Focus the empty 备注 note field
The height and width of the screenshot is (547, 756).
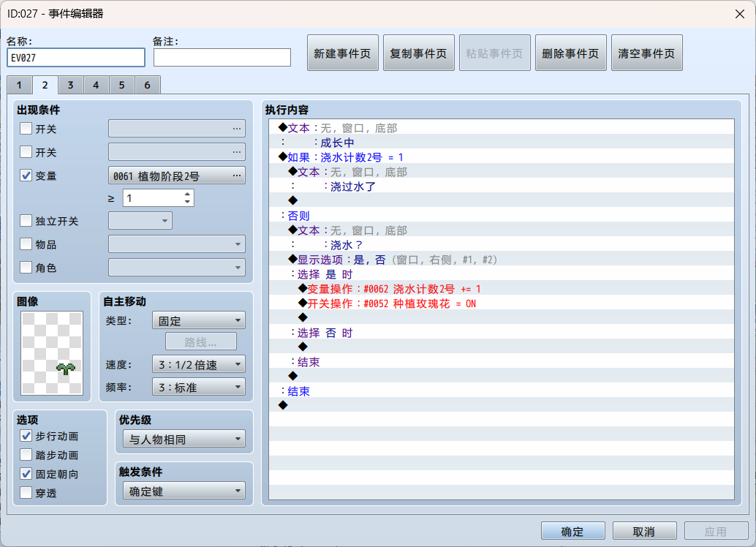click(222, 57)
